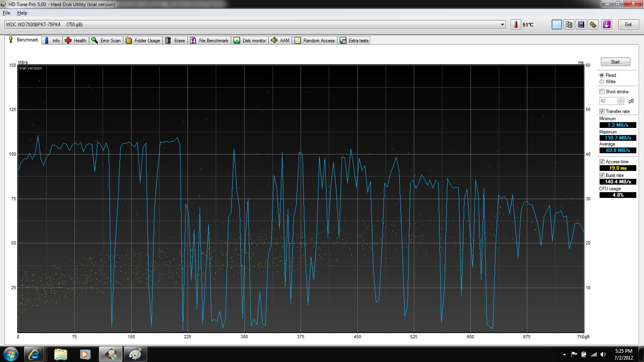Image resolution: width=644 pixels, height=362 pixels.
Task: Switch to the Error Scan tab
Action: [106, 41]
